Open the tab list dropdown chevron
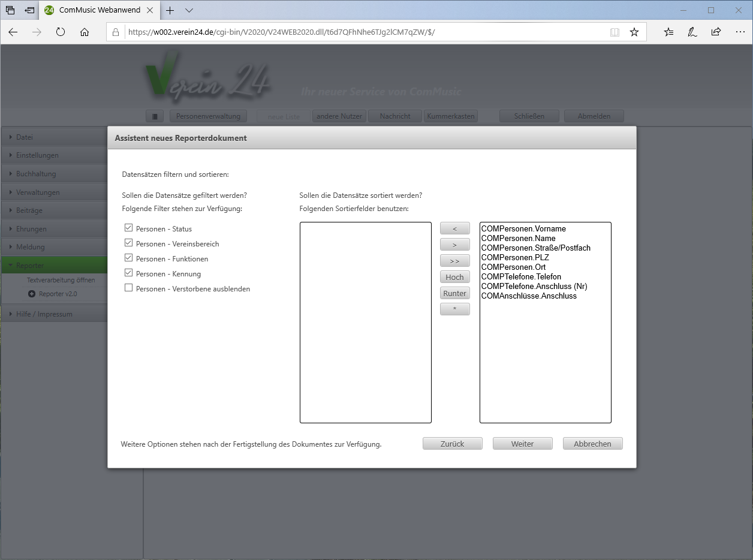753x560 pixels. [189, 10]
